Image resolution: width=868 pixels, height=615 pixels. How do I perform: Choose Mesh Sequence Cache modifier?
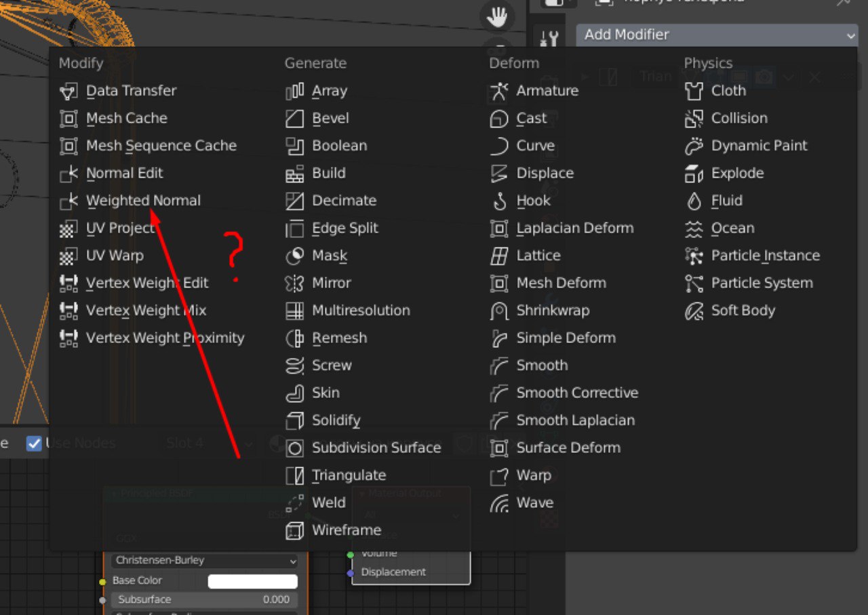tap(161, 146)
